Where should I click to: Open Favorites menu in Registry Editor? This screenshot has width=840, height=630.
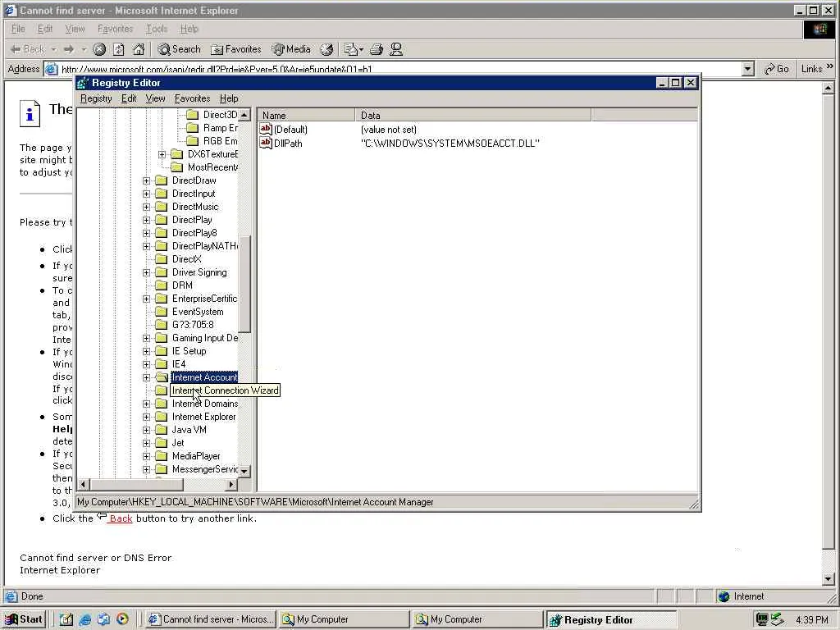click(x=192, y=98)
